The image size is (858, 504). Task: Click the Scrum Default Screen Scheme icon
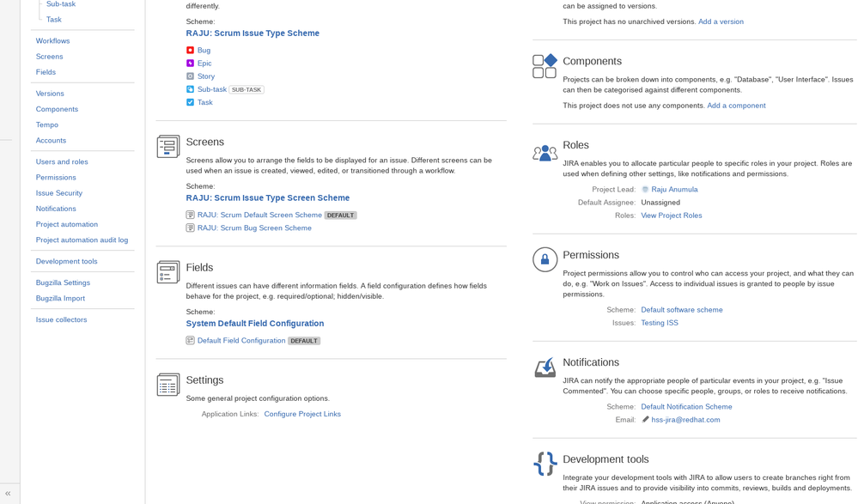tap(190, 215)
